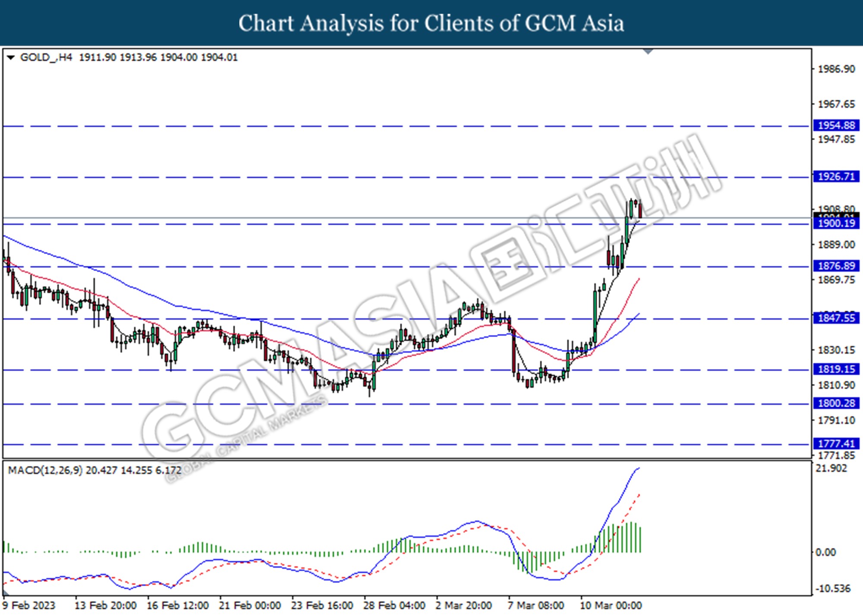Click the 7 Mar 08:00 time label
The image size is (863, 616).
click(536, 606)
